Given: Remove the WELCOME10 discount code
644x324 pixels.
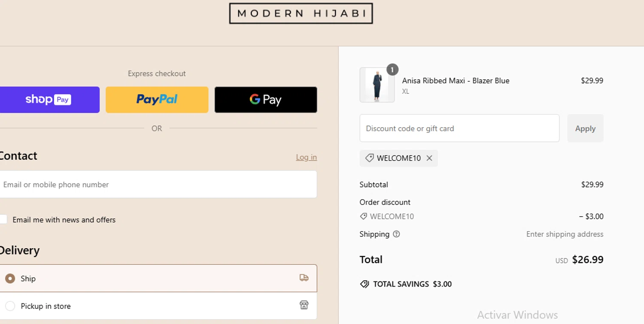Looking at the screenshot, I should click(x=429, y=158).
